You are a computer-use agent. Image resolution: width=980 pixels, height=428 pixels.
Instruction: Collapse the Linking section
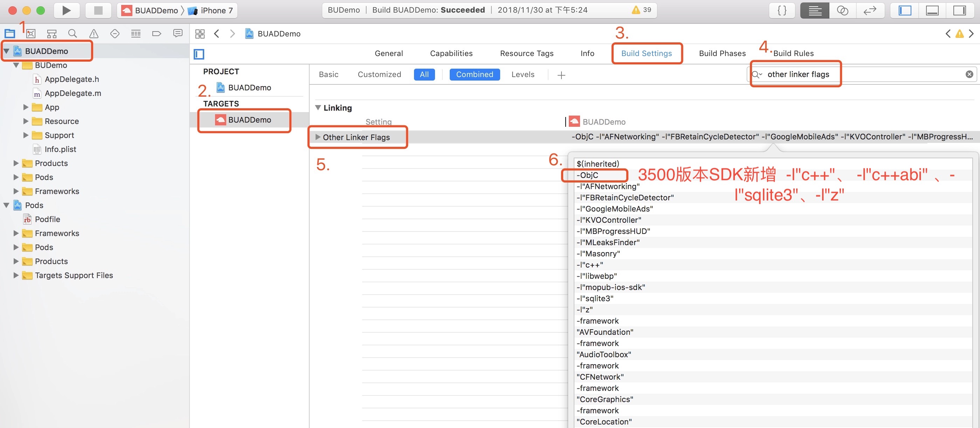(318, 108)
